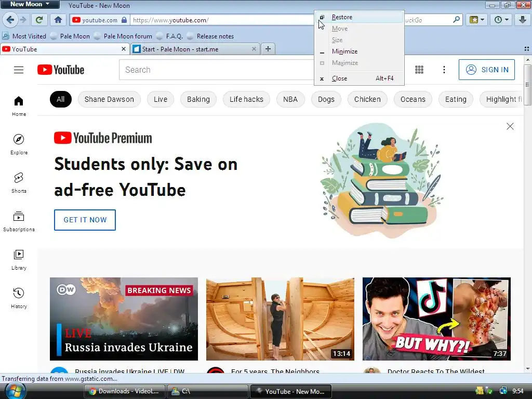The height and width of the screenshot is (399, 532).
Task: Open the Pale Moon forum bookmark
Action: click(x=123, y=36)
